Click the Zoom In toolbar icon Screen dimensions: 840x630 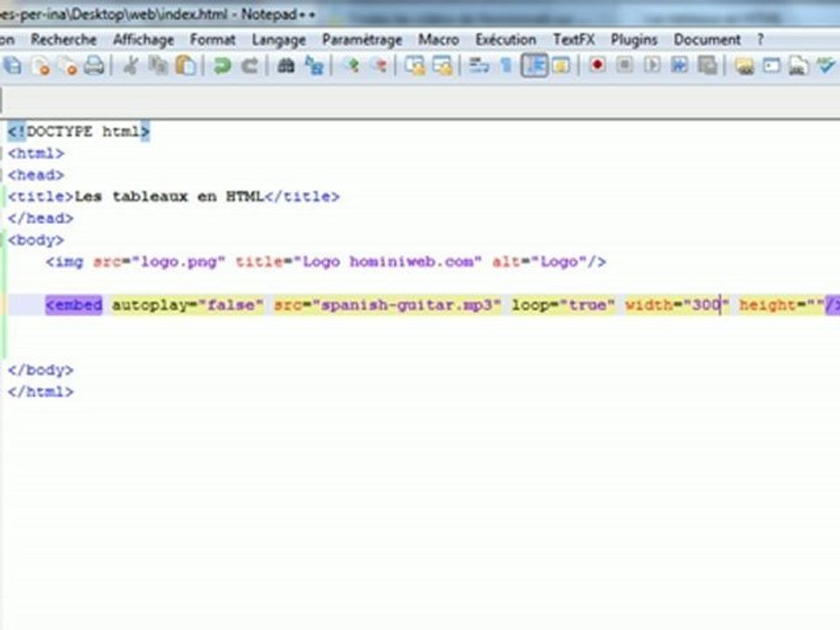tap(351, 66)
